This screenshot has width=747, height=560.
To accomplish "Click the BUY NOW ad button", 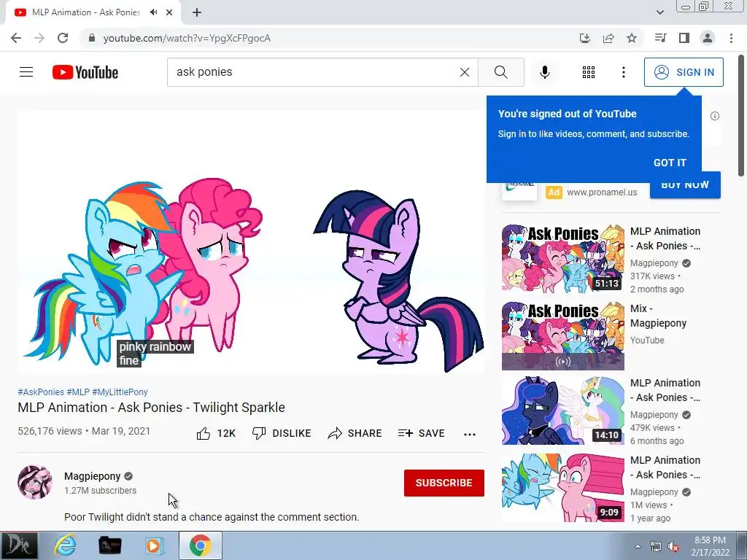I will pos(685,184).
